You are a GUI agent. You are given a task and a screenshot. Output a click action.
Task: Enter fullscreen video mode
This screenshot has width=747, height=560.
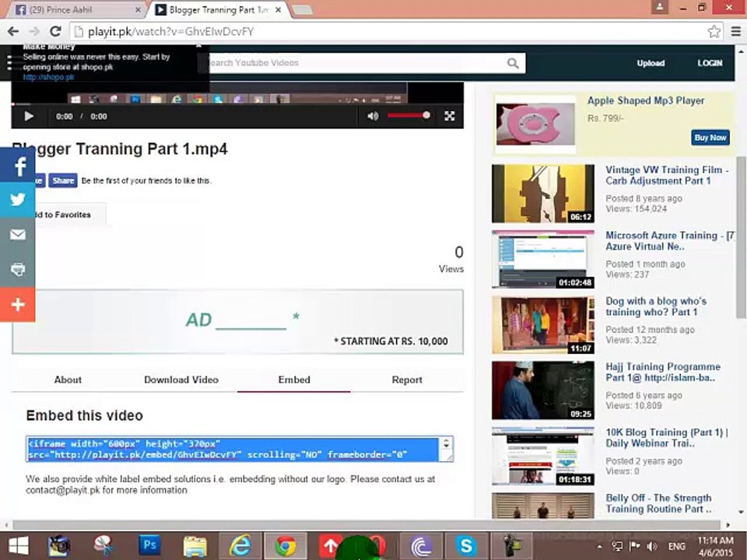449,116
